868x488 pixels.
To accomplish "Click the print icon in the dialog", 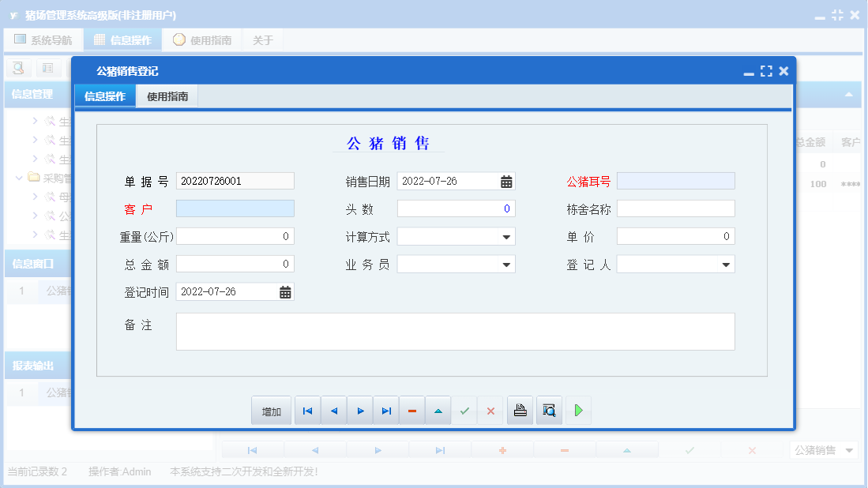I will pyautogui.click(x=520, y=410).
